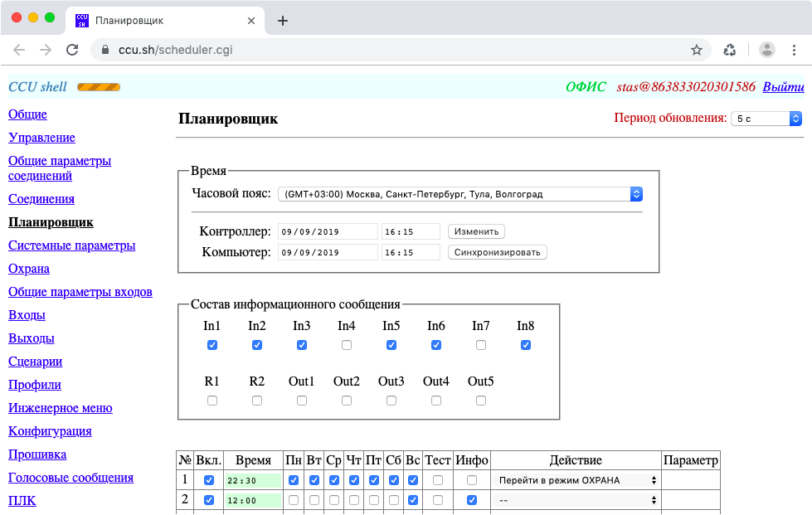This screenshot has height=515, width=812.
Task: Open the Профили page
Action: (35, 385)
